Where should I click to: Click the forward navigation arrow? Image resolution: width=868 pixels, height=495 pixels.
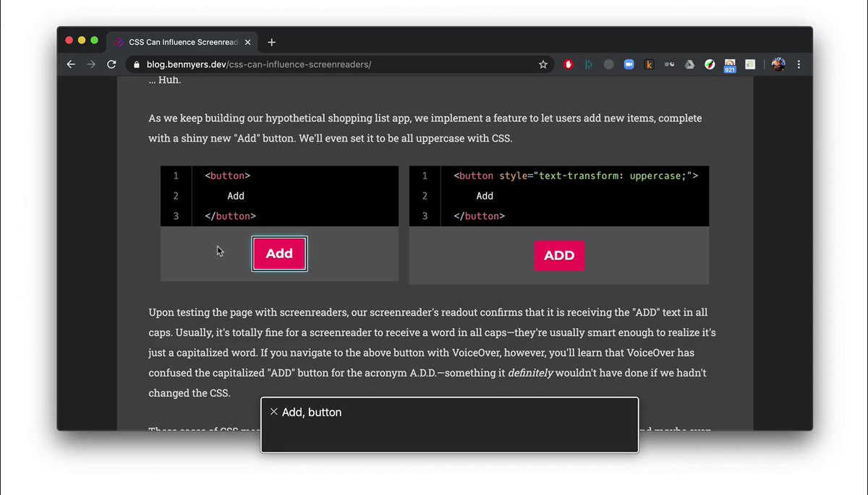coord(90,64)
